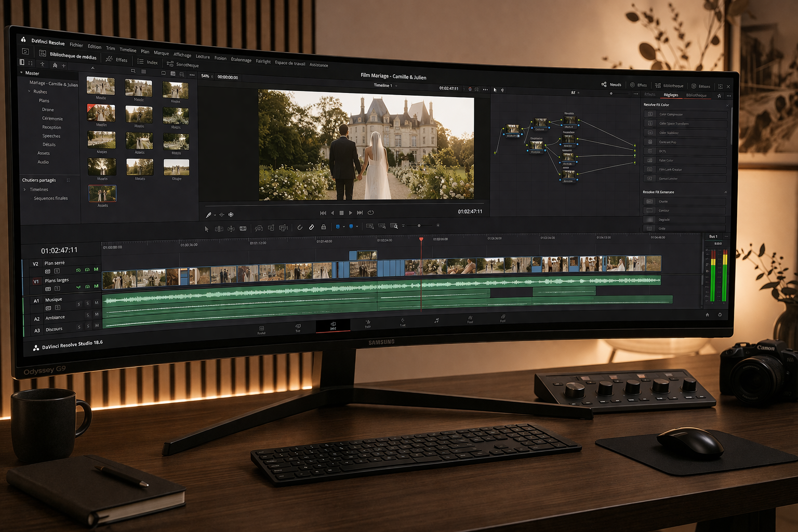Screen dimensions: 798x532
Task: Toggle the loop playback icon
Action: coord(370,212)
